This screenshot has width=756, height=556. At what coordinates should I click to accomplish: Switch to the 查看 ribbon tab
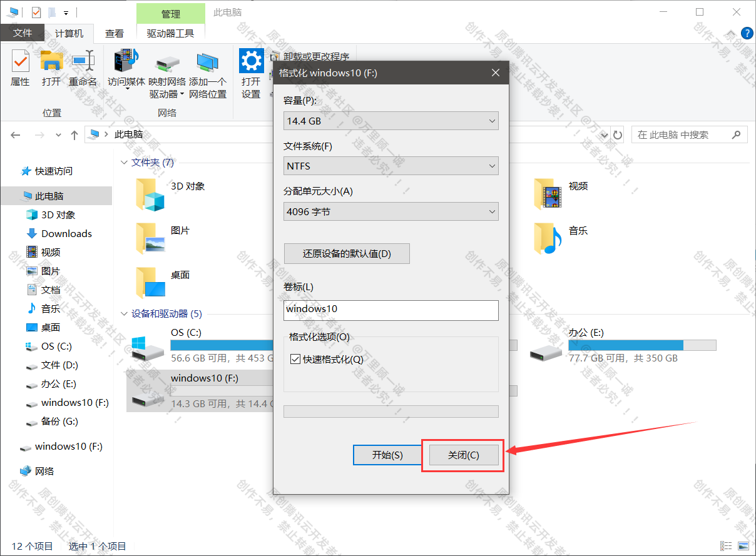pyautogui.click(x=114, y=33)
